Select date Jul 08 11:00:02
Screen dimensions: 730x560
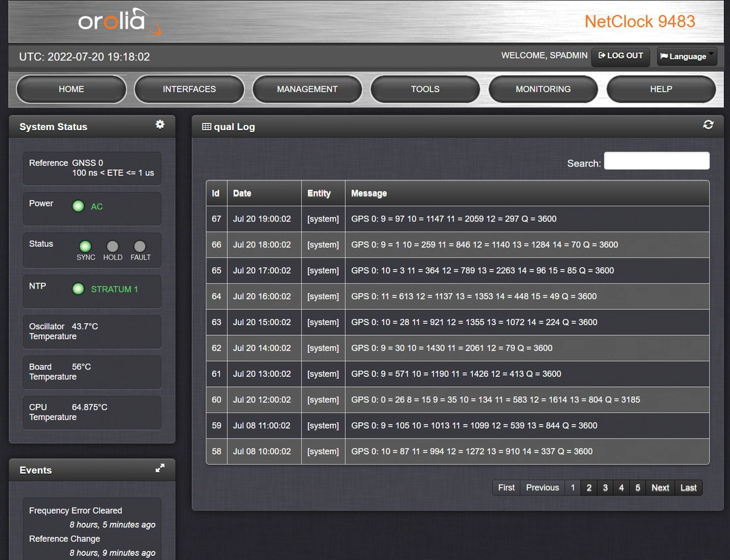[261, 425]
